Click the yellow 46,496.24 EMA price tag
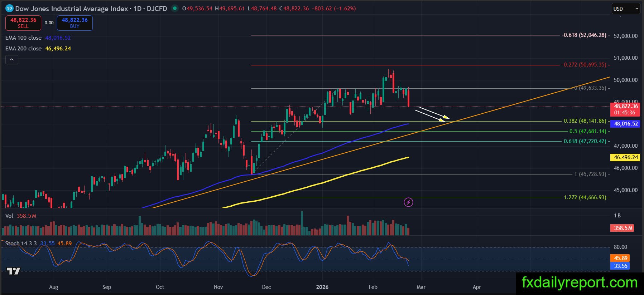 [625, 157]
